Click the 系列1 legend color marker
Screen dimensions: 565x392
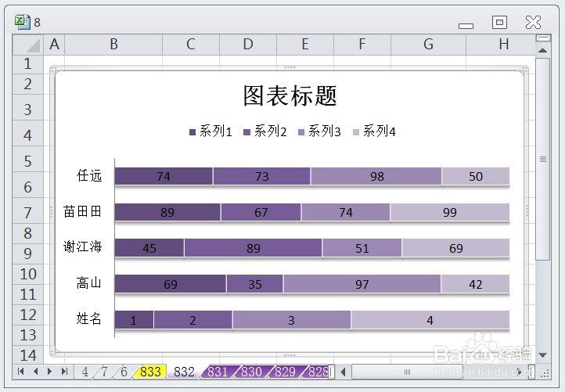click(x=193, y=132)
